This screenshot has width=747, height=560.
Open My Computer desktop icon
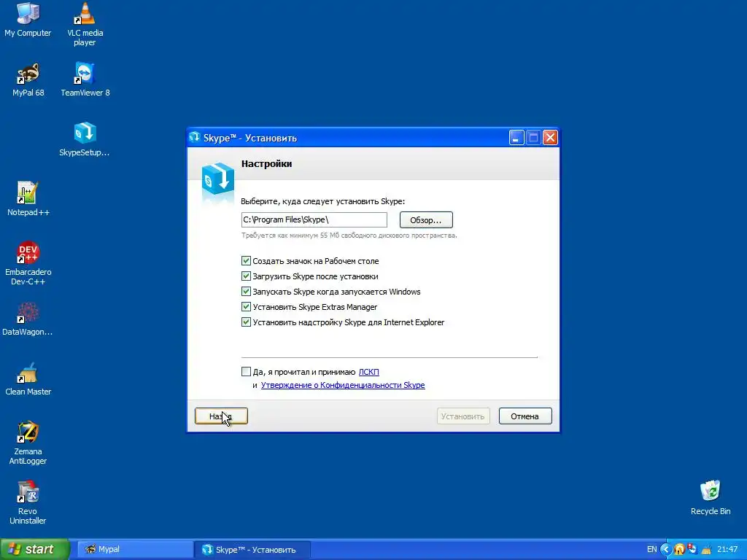coord(28,20)
